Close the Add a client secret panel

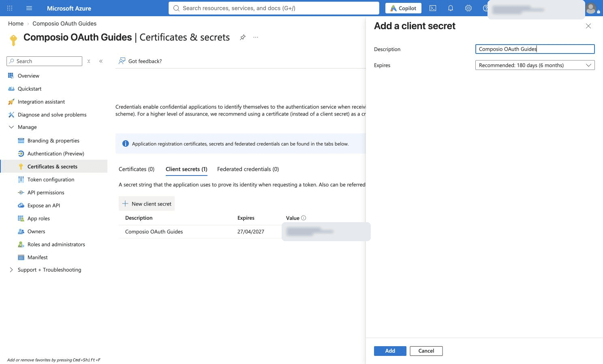tap(588, 26)
